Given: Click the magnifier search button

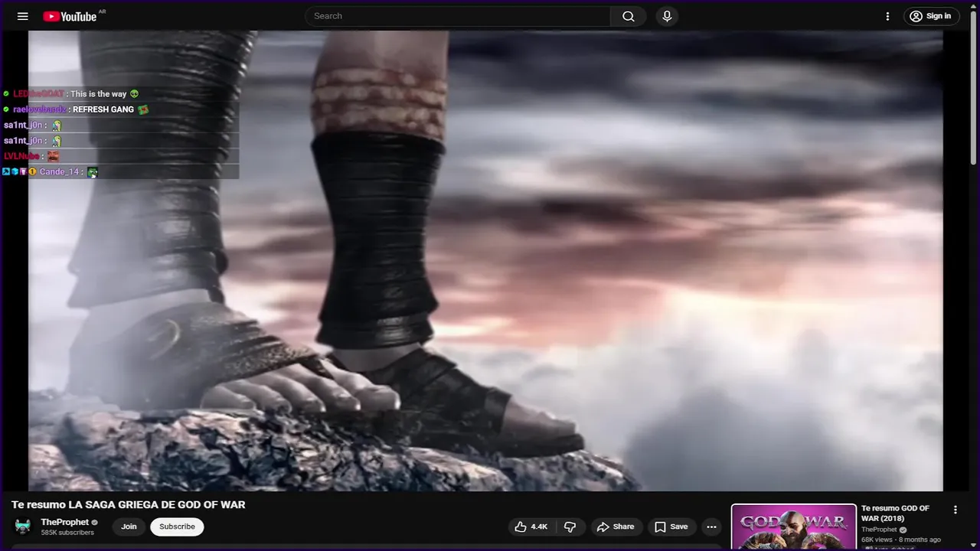Looking at the screenshot, I should [x=629, y=16].
